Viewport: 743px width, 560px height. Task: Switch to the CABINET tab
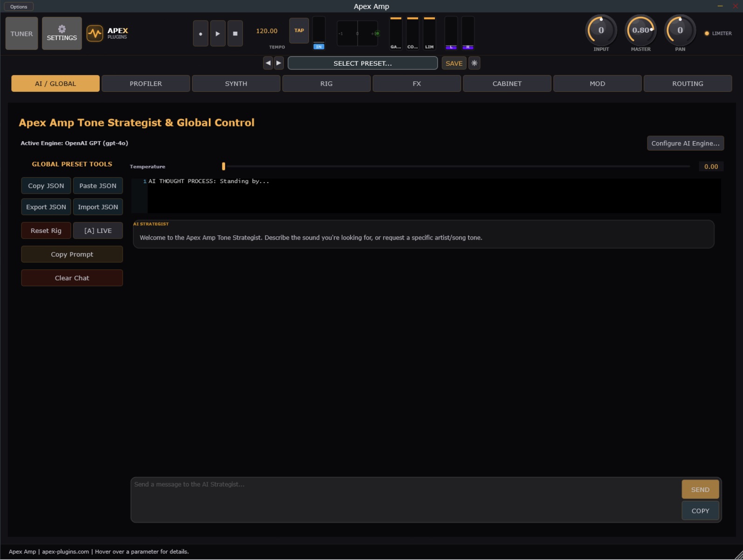pos(507,83)
